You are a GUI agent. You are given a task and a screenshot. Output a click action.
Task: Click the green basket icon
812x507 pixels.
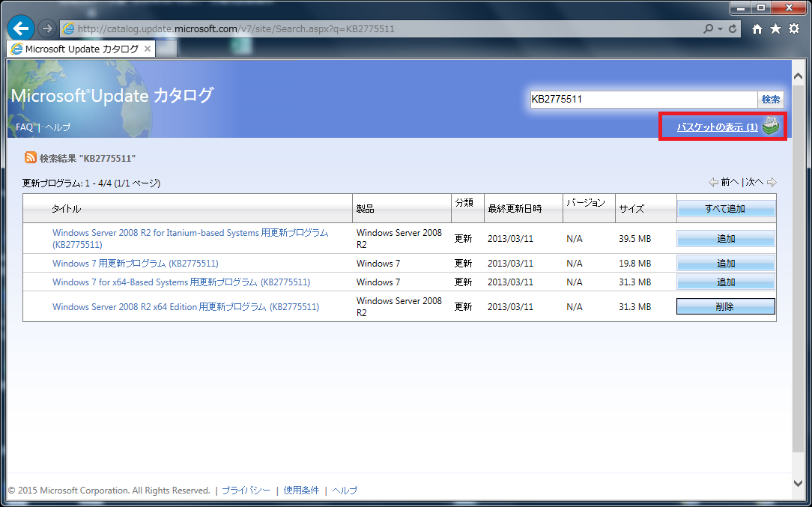pos(771,127)
